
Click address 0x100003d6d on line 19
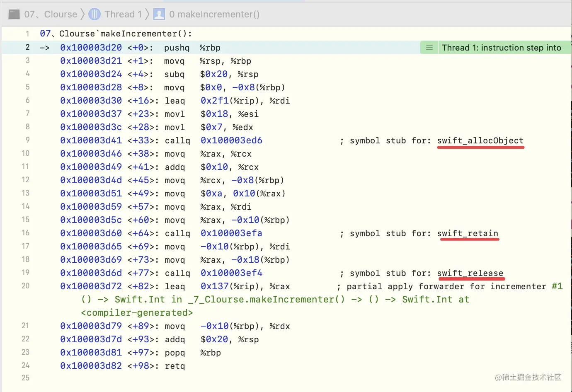point(91,273)
